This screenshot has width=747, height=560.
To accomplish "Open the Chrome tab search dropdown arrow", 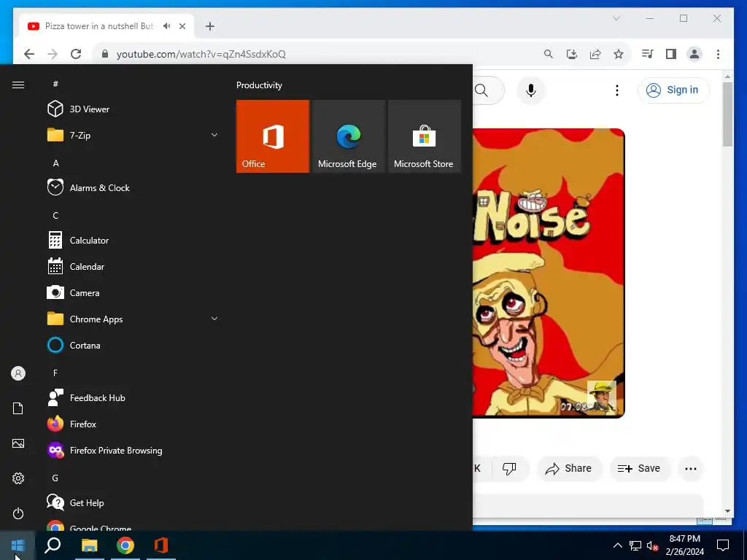I will pos(616,18).
